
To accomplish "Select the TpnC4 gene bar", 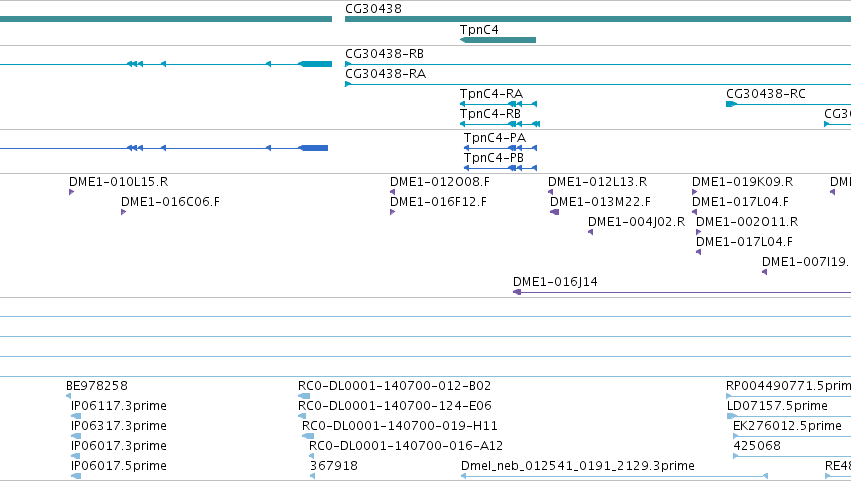I will pyautogui.click(x=498, y=40).
